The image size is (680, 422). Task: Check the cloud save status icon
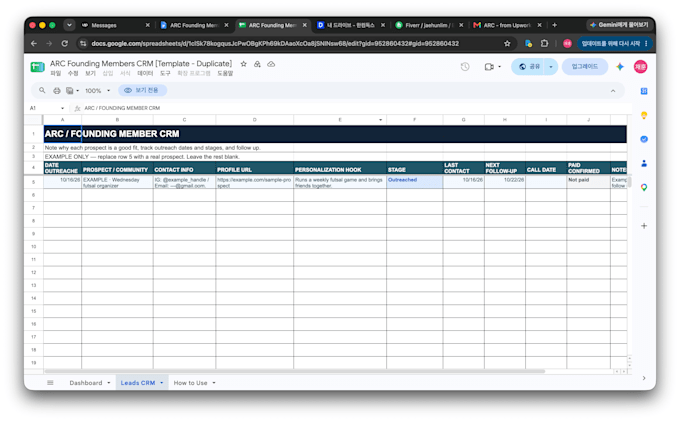tap(271, 64)
